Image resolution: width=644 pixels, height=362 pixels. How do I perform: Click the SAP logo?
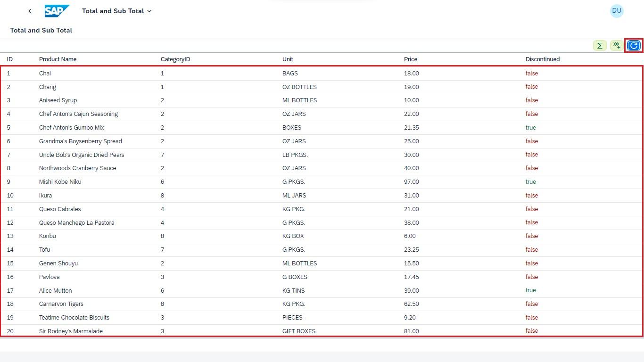tap(57, 11)
